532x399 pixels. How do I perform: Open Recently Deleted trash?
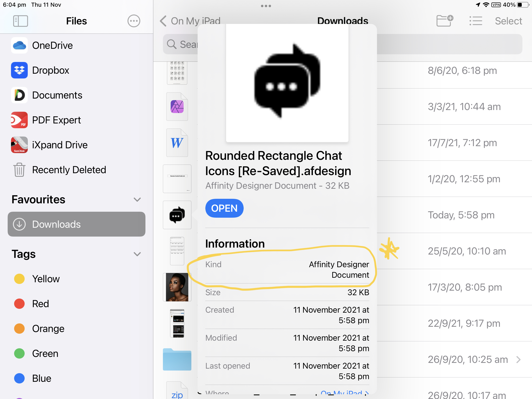(x=77, y=170)
